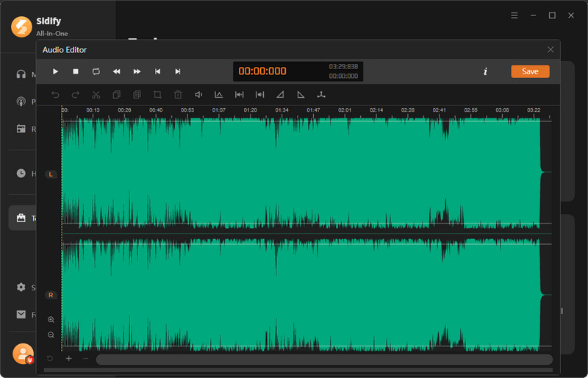Start playback with the Play button
This screenshot has width=588, height=378.
click(x=55, y=71)
